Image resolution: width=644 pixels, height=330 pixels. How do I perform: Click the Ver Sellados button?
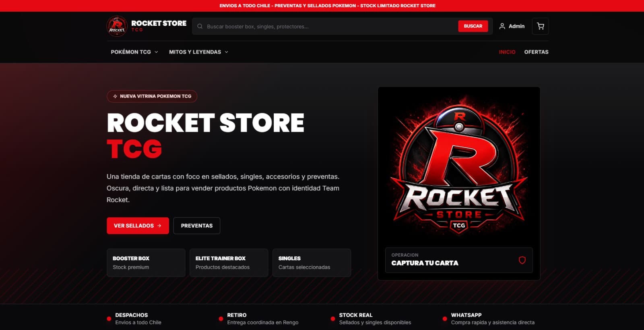[x=138, y=226]
